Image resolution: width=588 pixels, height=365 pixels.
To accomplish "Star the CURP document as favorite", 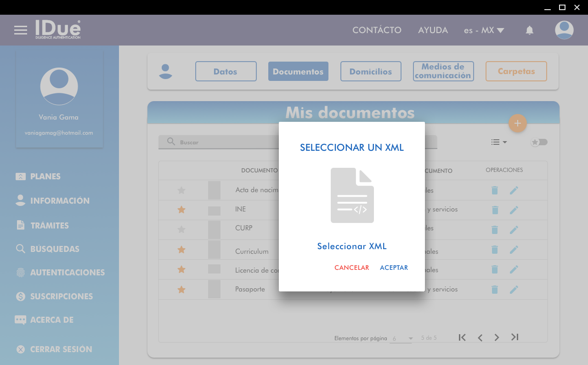I will point(181,229).
